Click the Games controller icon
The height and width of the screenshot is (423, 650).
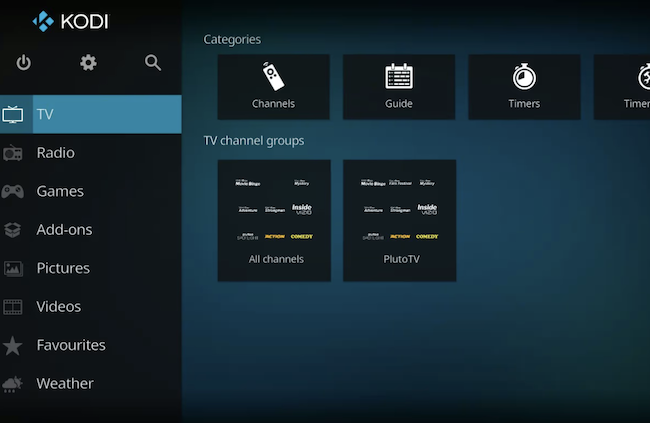coord(13,191)
